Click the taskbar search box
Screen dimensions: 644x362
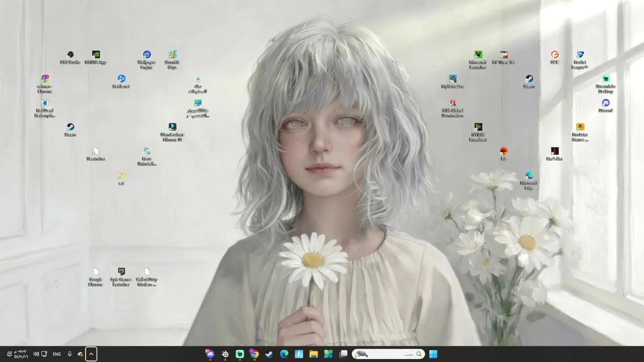pyautogui.click(x=388, y=354)
